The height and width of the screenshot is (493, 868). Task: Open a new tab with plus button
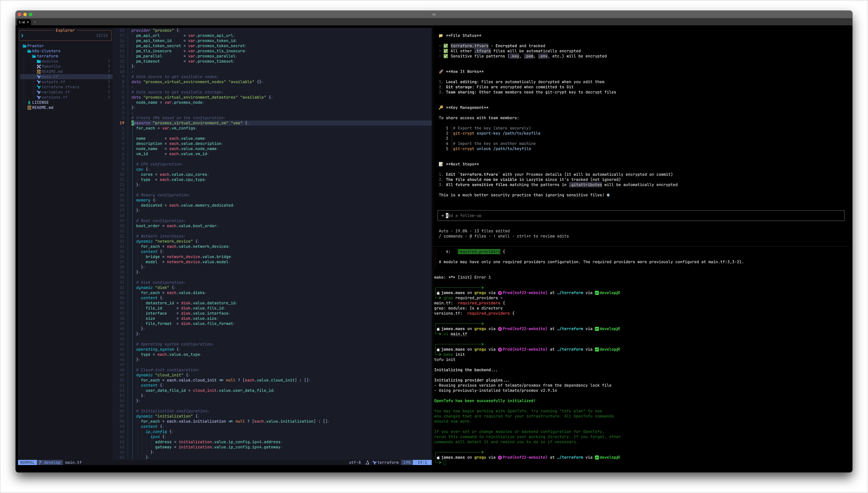click(x=35, y=22)
